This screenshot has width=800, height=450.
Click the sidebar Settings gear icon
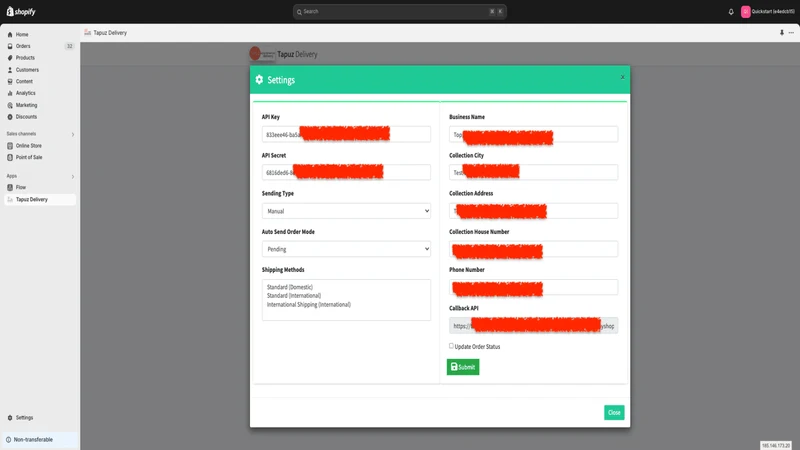point(10,417)
